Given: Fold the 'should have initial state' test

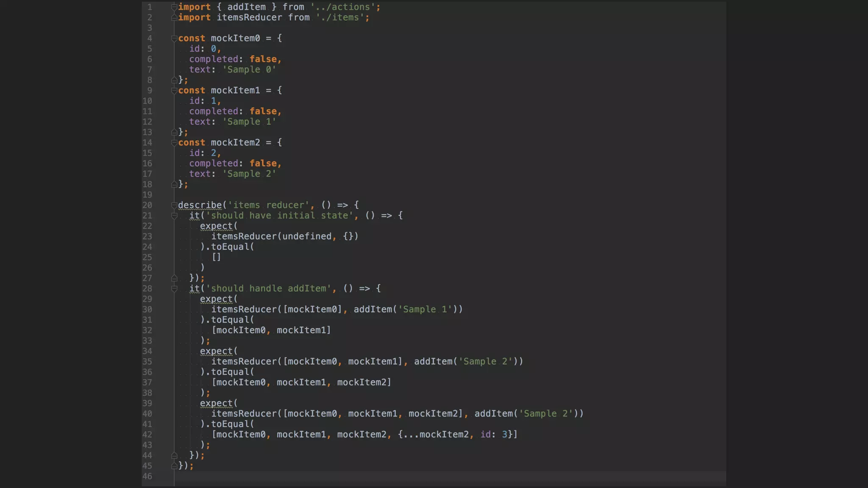Looking at the screenshot, I should 174,216.
